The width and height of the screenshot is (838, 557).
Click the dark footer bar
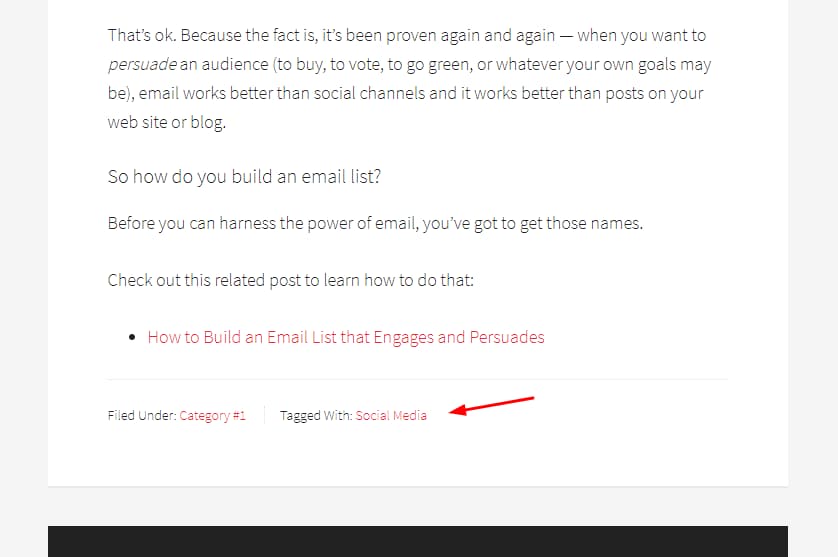click(x=418, y=541)
